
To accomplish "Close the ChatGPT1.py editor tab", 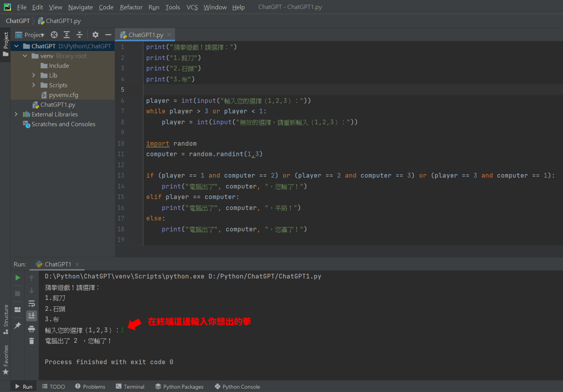I will 169,35.
